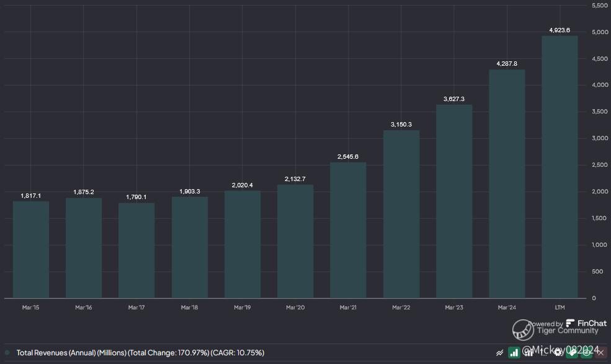Screen dimensions: 611x364
Task: Open the series settings gear icon
Action: coord(558,352)
